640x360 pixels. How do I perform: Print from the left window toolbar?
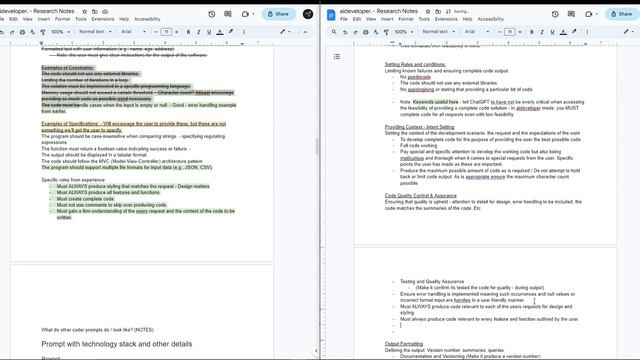pos(22,32)
